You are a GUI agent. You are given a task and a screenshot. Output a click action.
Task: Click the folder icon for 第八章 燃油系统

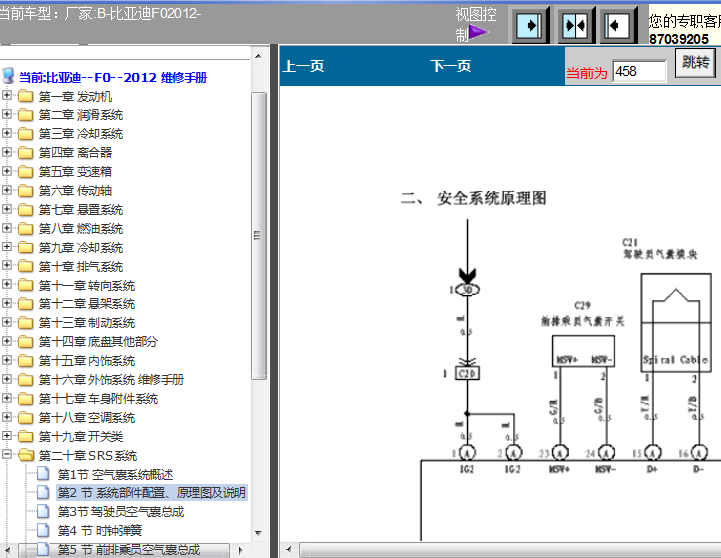26,228
